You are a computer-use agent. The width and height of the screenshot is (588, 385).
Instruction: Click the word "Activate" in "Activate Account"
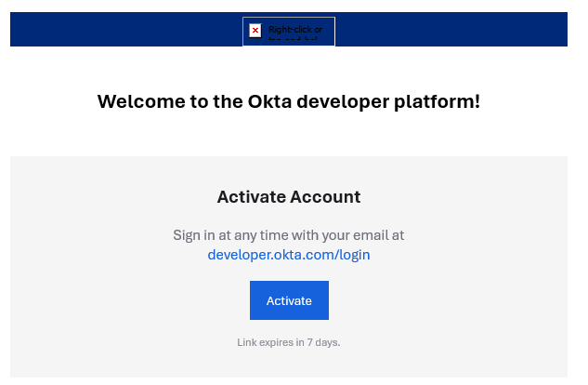[x=251, y=196]
